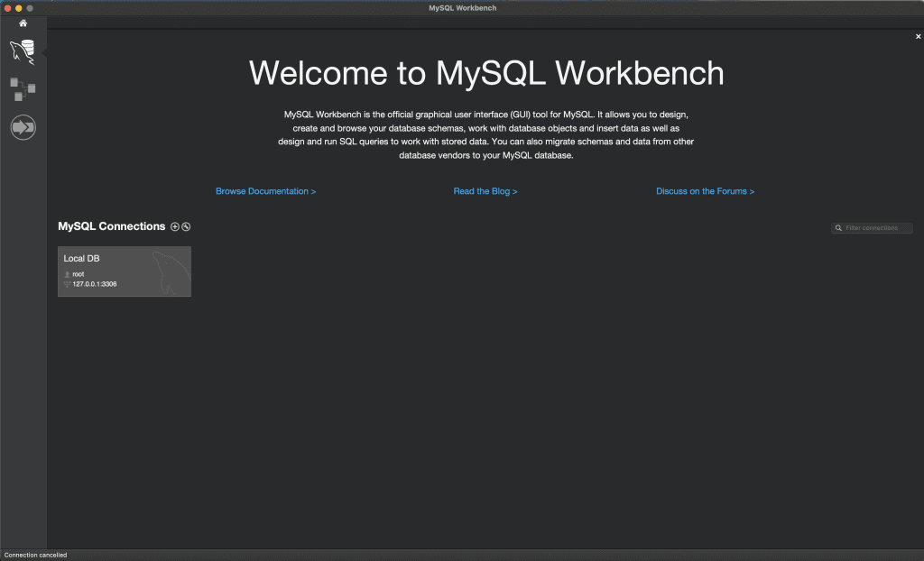Minimize the MySQL Workbench window

[x=19, y=8]
